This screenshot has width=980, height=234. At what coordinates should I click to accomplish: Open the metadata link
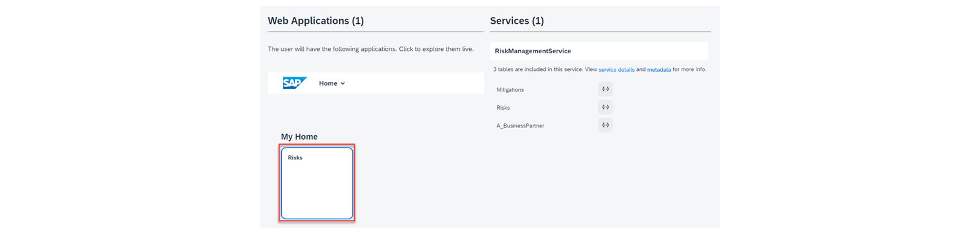[x=659, y=70]
